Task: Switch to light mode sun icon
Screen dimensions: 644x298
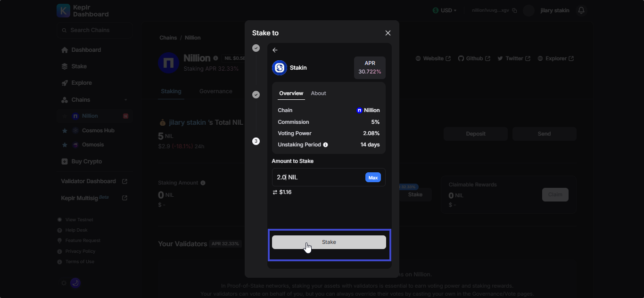Action: click(x=64, y=283)
